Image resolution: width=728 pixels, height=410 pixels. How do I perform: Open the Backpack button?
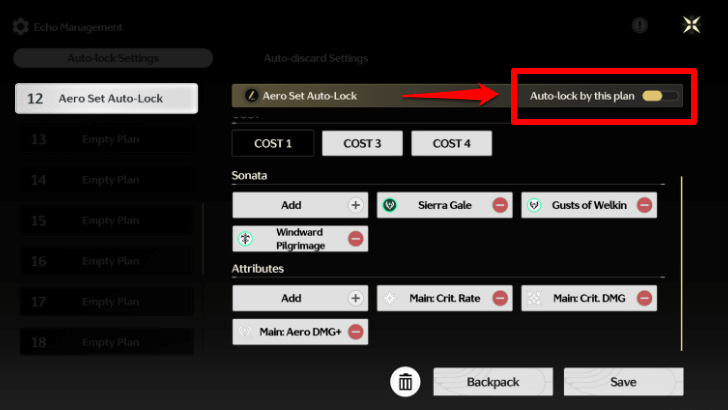[x=492, y=382]
